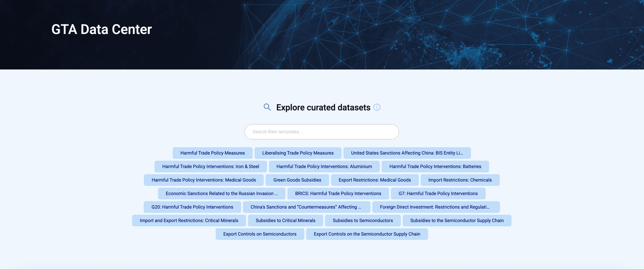Choose Import Restrictions: Chemicals dataset
Image resolution: width=644 pixels, height=269 pixels.
pos(460,180)
